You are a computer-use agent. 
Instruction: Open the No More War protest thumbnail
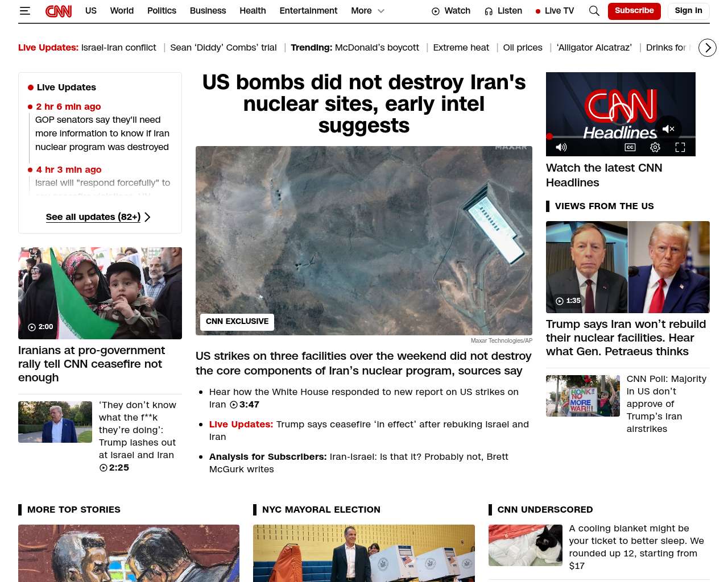(583, 396)
